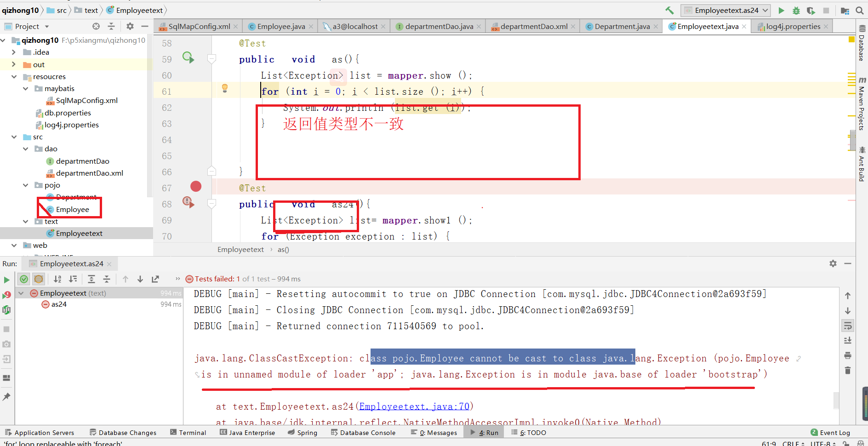Switch to Employee.java tab
Screen dimensions: 868x446
[x=281, y=27]
